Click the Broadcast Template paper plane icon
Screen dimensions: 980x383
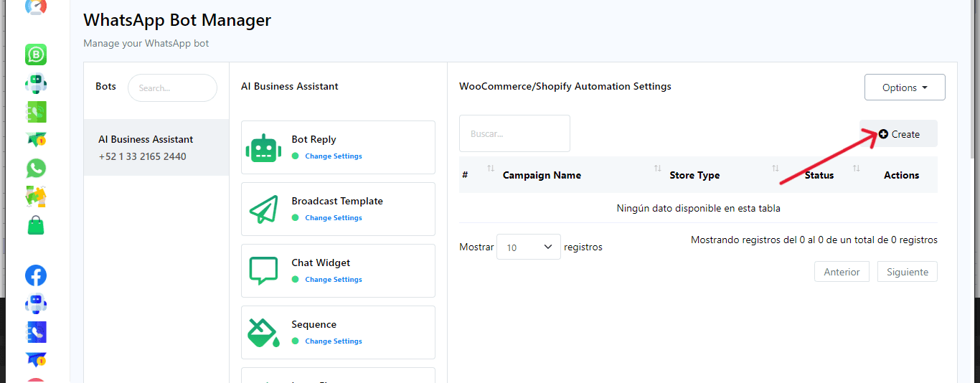tap(263, 209)
